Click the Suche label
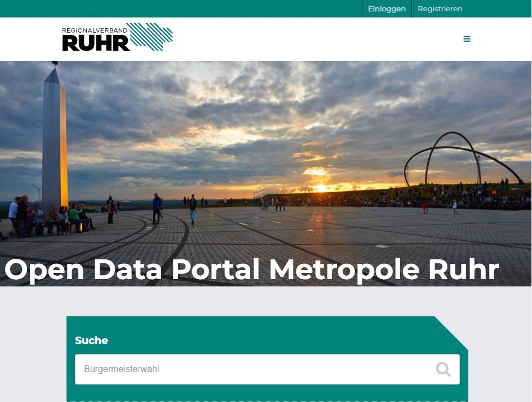The height and width of the screenshot is (402, 532). 91,340
